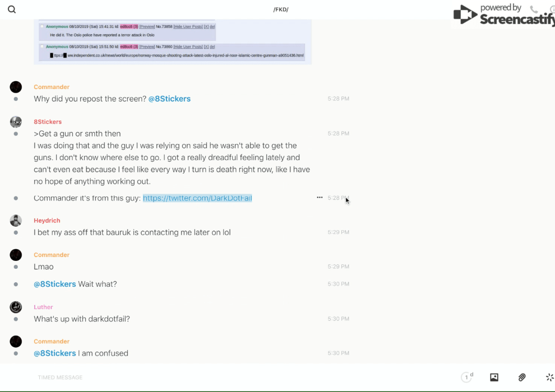Click Heydrich's avatar picture
This screenshot has width=555, height=392.
(x=16, y=221)
